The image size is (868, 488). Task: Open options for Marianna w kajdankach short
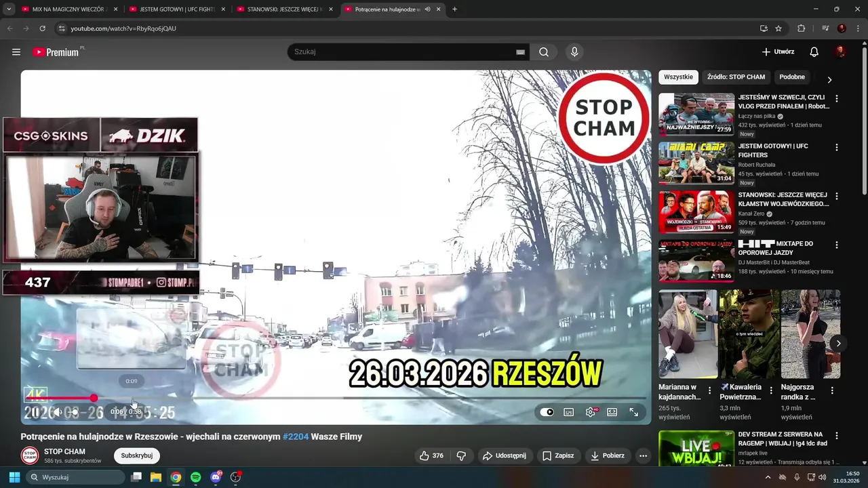click(709, 390)
